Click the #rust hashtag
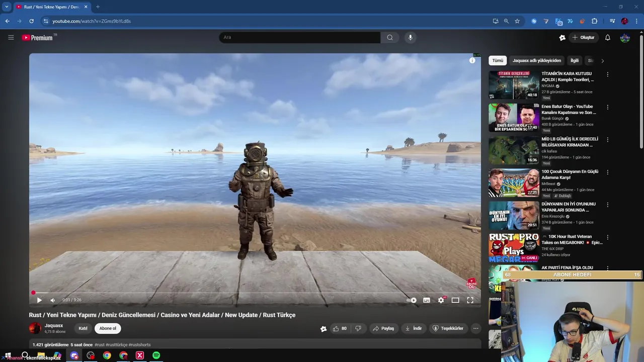Image resolution: width=644 pixels, height=362 pixels. pyautogui.click(x=100, y=345)
